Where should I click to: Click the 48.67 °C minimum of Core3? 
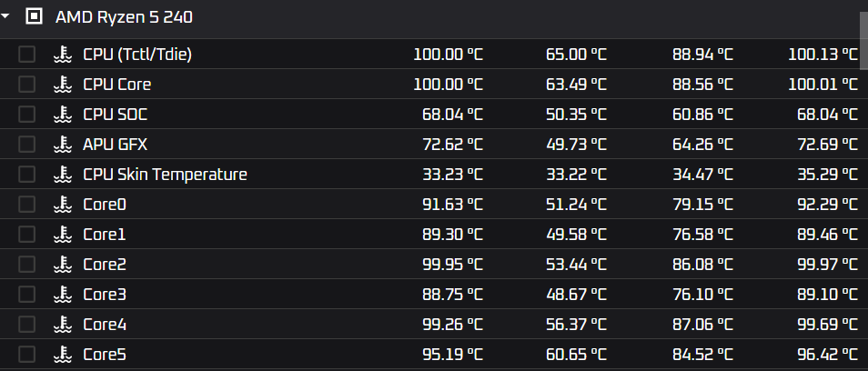coord(576,294)
